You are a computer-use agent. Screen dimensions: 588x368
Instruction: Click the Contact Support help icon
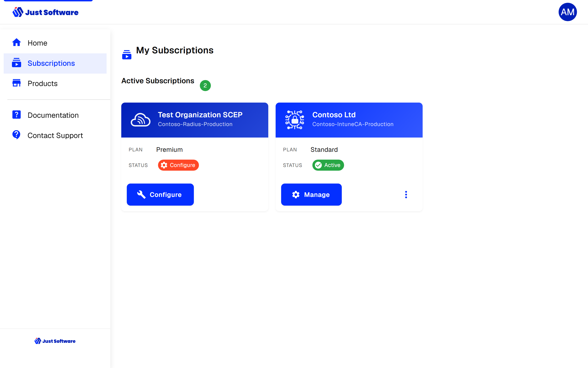pos(16,135)
